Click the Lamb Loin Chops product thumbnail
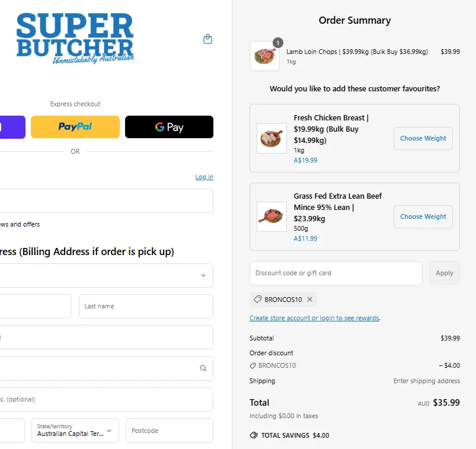Viewport: 476px width, 449px height. [264, 56]
